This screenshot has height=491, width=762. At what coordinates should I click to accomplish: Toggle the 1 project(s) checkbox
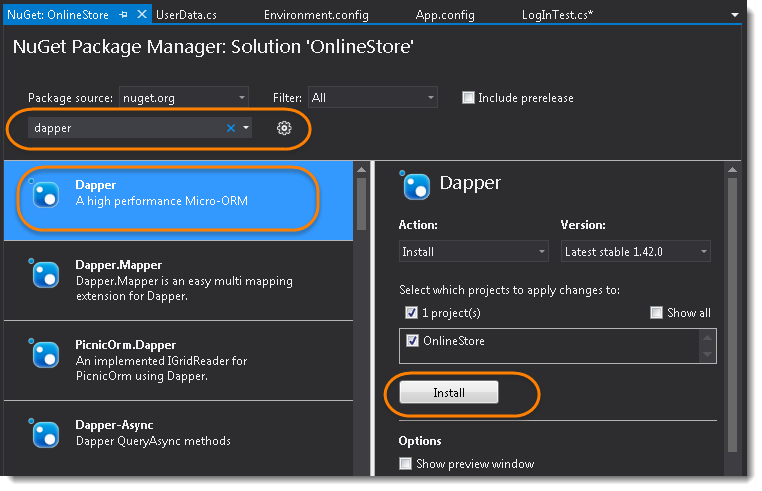411,313
